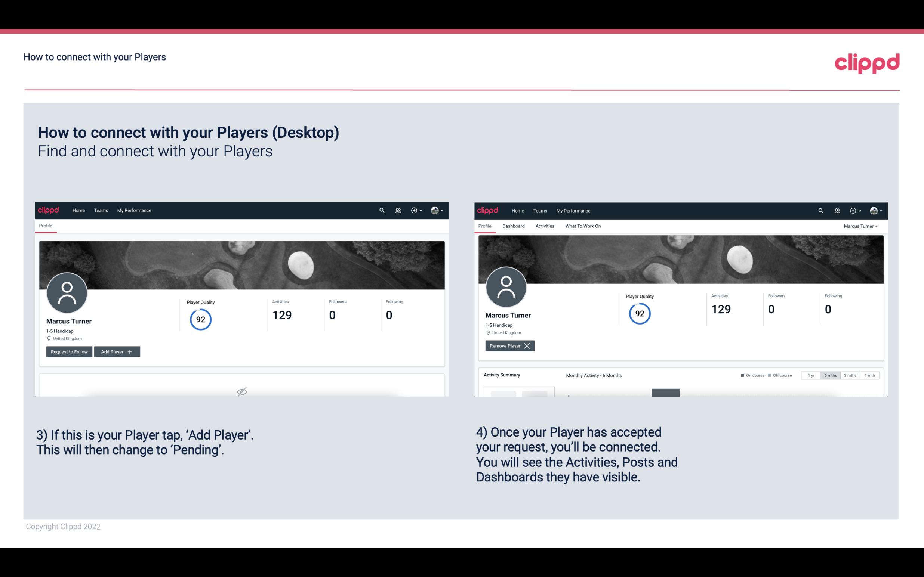Image resolution: width=924 pixels, height=577 pixels.
Task: Click the search icon in right navbar
Action: 820,211
